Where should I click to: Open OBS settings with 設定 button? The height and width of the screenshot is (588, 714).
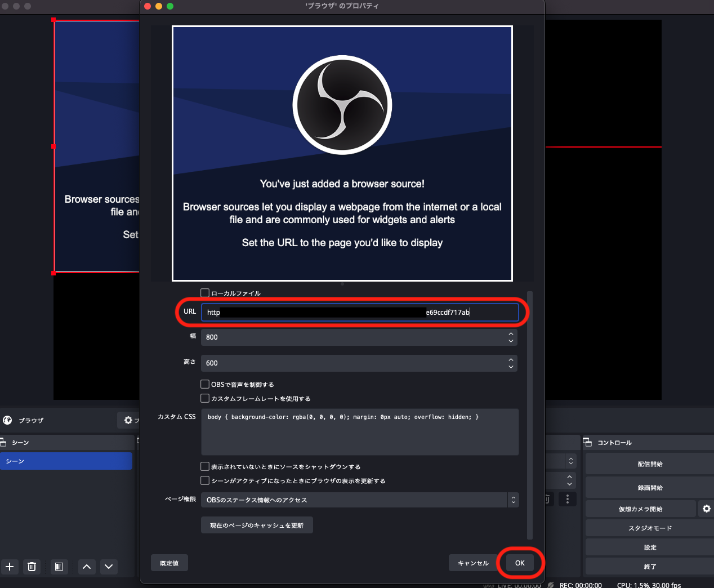(x=650, y=547)
